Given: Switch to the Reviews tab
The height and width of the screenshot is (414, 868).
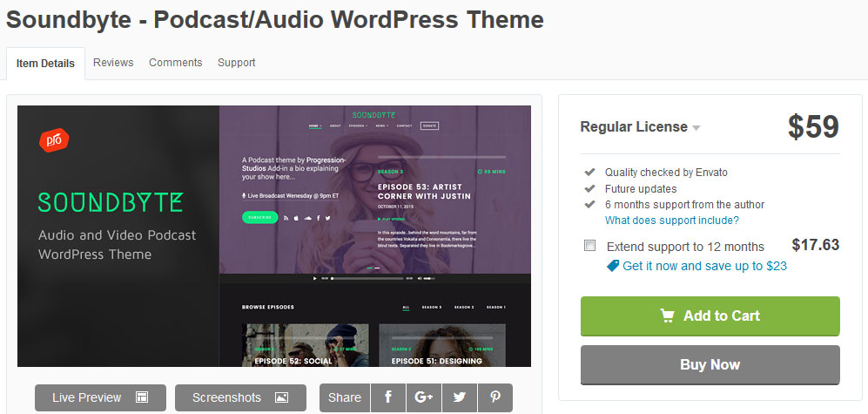Looking at the screenshot, I should (x=113, y=63).
